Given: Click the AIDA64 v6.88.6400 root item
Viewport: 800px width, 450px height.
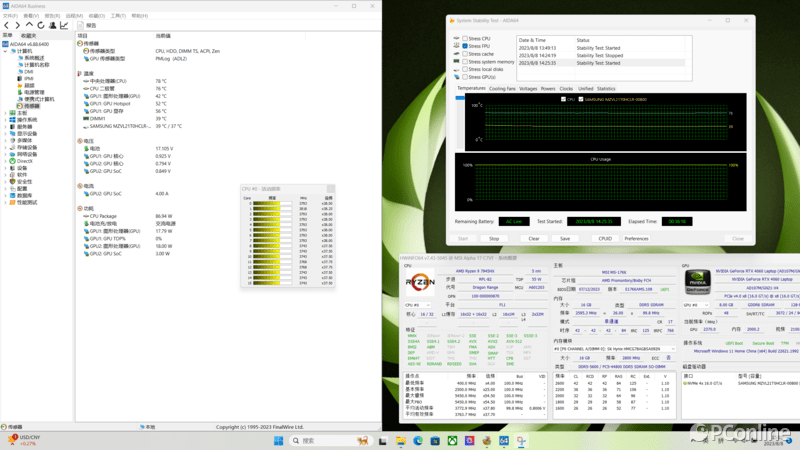Looking at the screenshot, I should pyautogui.click(x=29, y=44).
